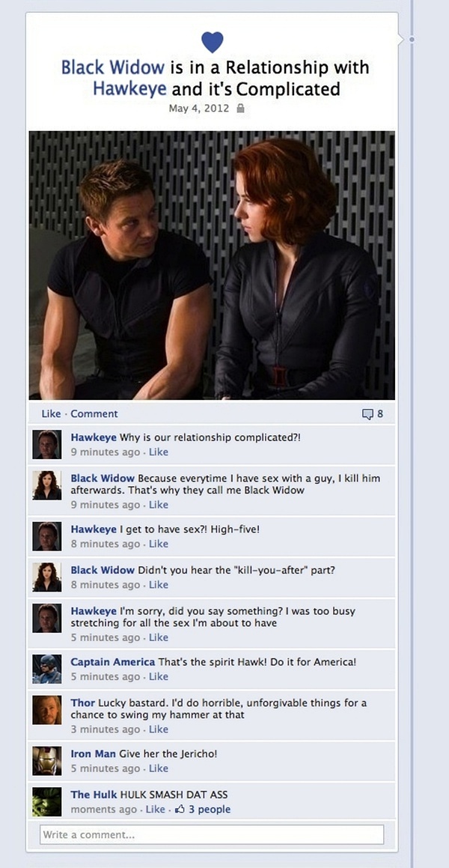The width and height of the screenshot is (449, 868).
Task: Click Iron Man's avatar icon
Action: pyautogui.click(x=47, y=761)
